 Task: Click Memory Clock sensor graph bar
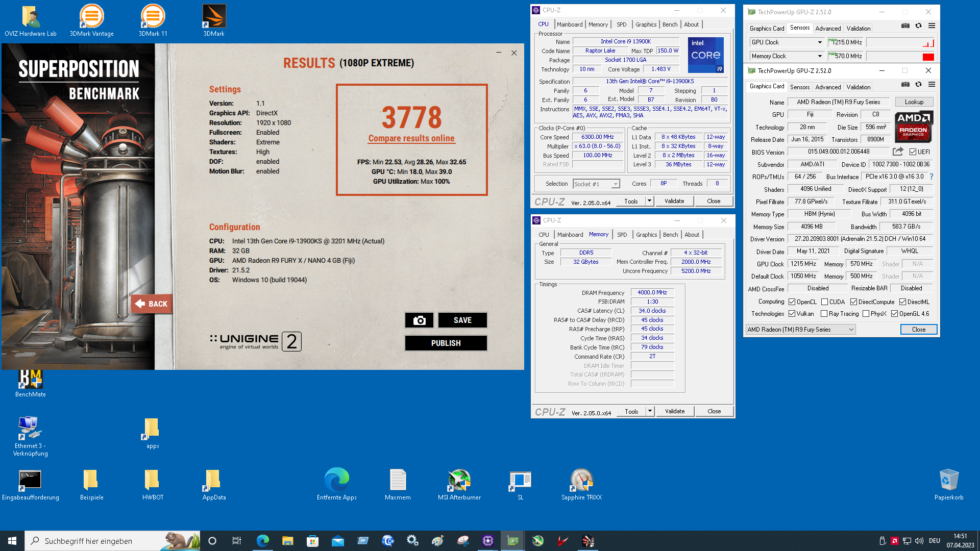click(x=900, y=56)
